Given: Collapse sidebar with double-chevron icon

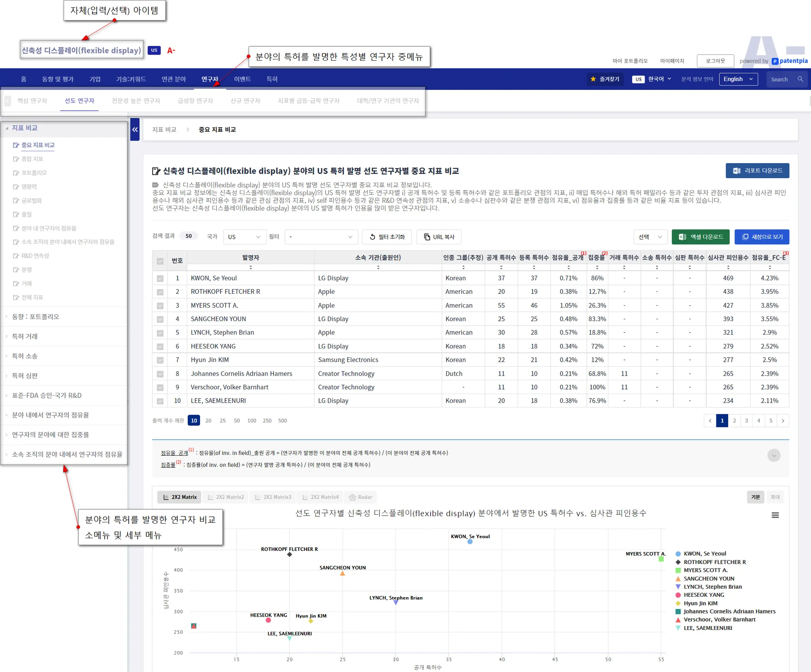Looking at the screenshot, I should pos(135,129).
